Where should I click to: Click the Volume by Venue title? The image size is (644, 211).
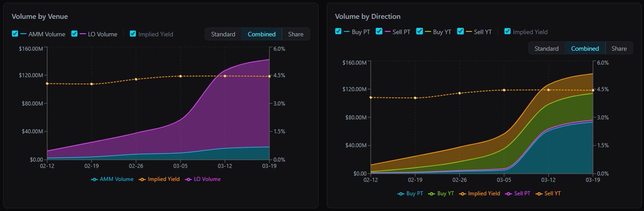click(40, 17)
